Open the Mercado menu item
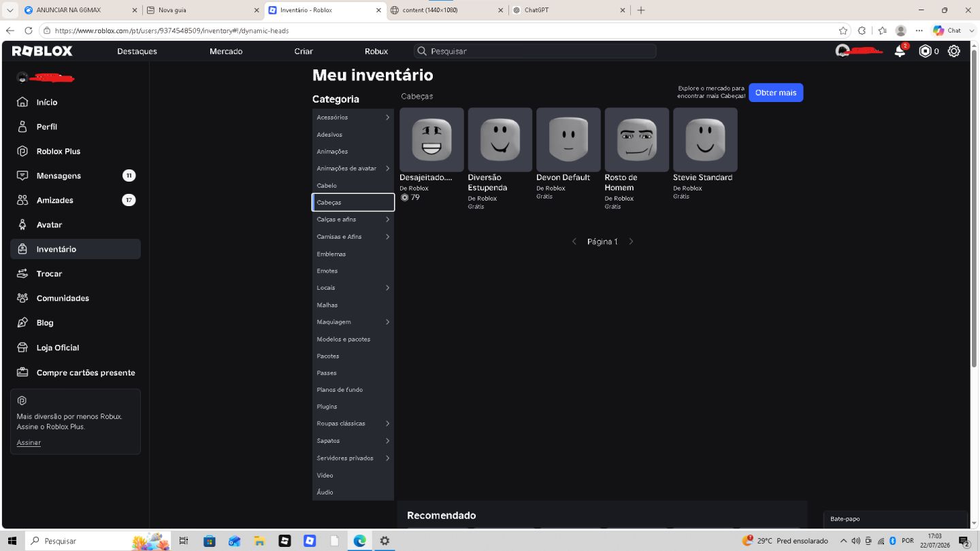This screenshot has width=980, height=551. 226,51
